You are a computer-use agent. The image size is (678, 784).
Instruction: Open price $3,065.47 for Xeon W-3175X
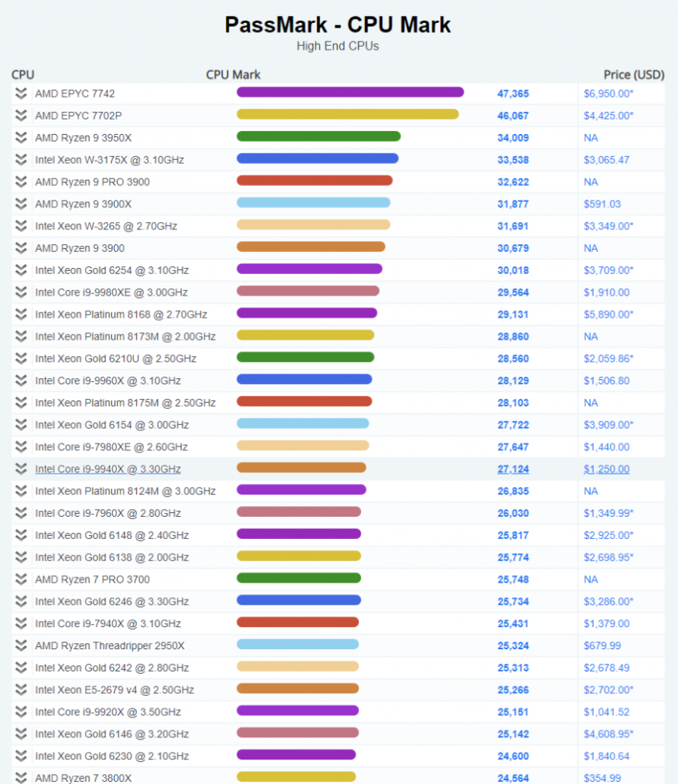tap(607, 159)
